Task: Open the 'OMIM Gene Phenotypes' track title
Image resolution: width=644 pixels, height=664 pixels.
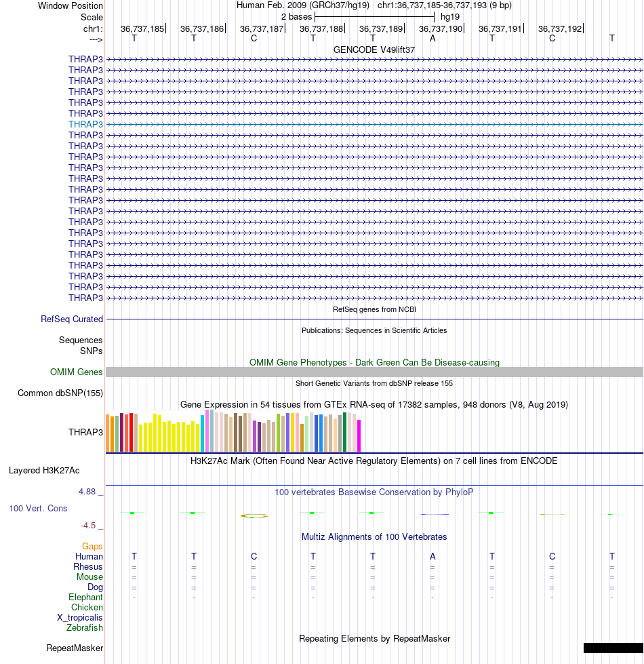Action: pos(374,362)
